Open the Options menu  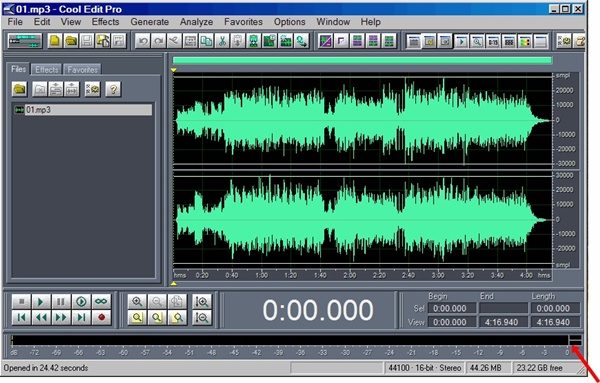coord(290,22)
